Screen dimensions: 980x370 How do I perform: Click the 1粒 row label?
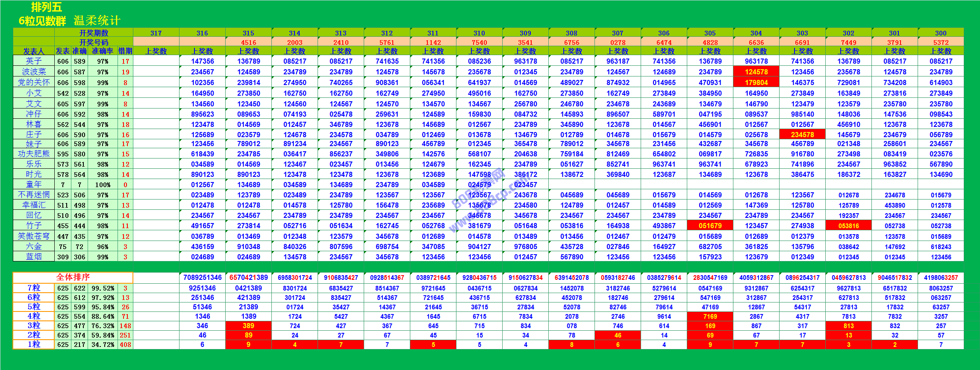(33, 344)
